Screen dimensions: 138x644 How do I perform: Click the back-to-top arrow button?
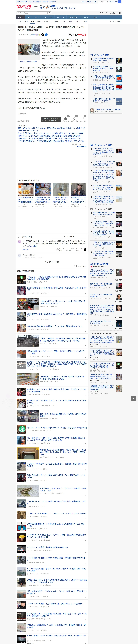(x=133, y=398)
